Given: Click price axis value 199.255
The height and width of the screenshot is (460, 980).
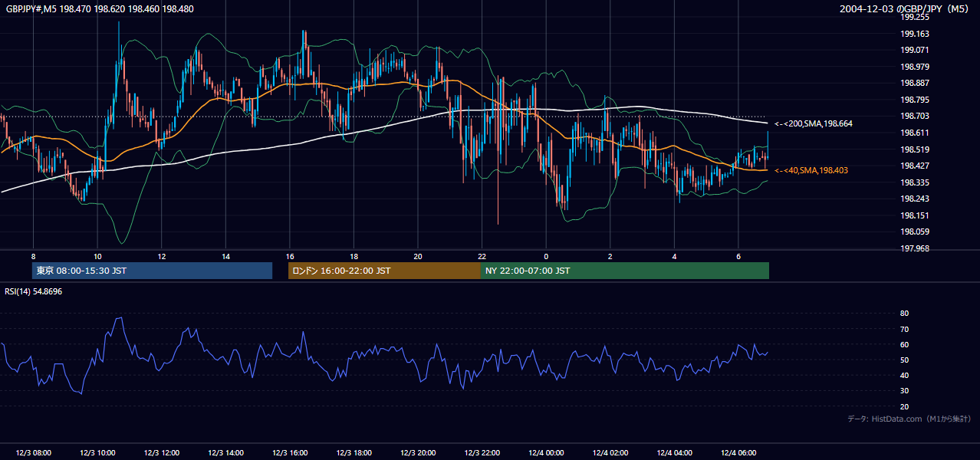Looking at the screenshot, I should click(x=914, y=17).
